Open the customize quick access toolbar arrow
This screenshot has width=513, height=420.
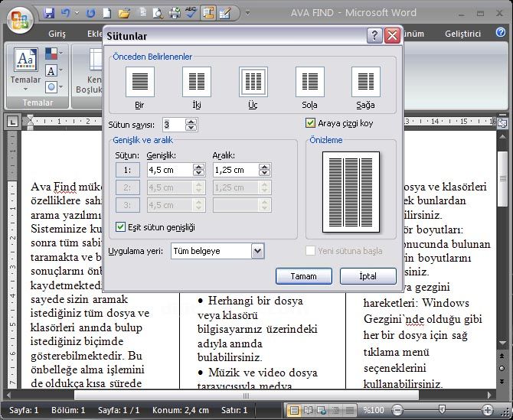(247, 13)
